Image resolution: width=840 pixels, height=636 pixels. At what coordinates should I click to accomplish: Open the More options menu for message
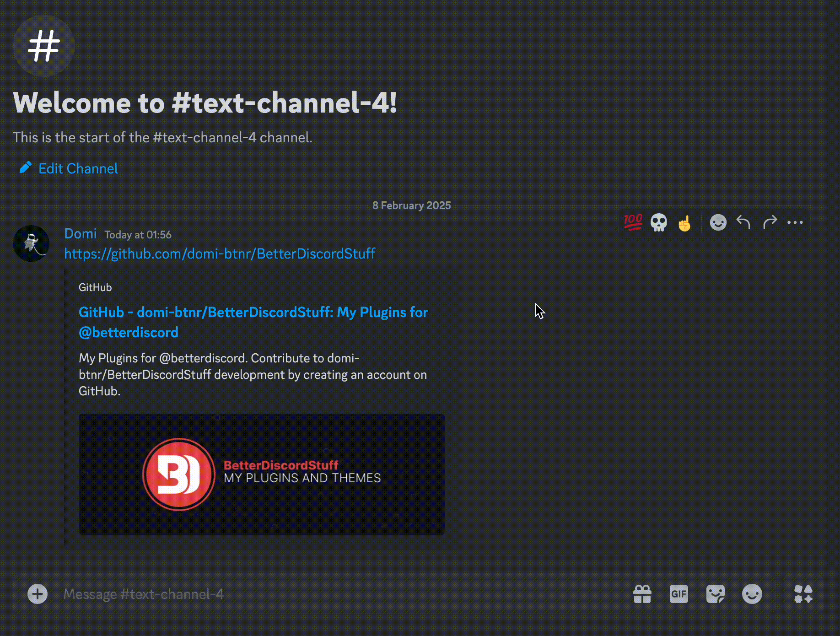[x=795, y=222]
